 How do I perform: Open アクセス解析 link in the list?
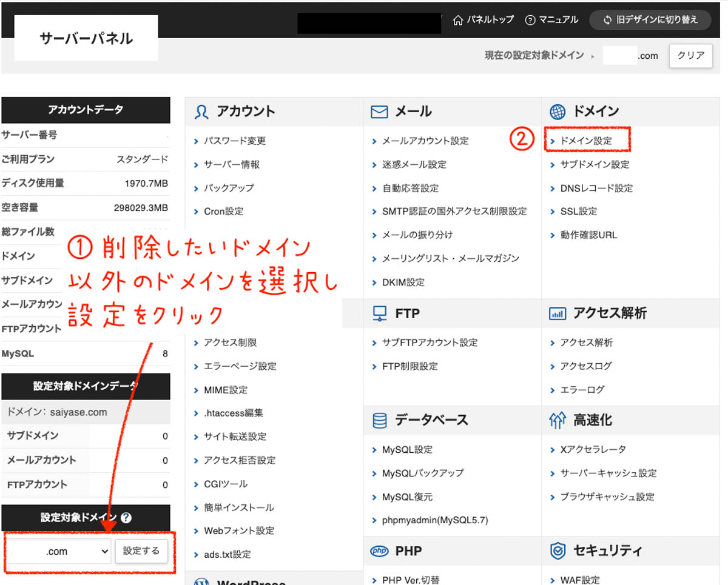(x=586, y=343)
